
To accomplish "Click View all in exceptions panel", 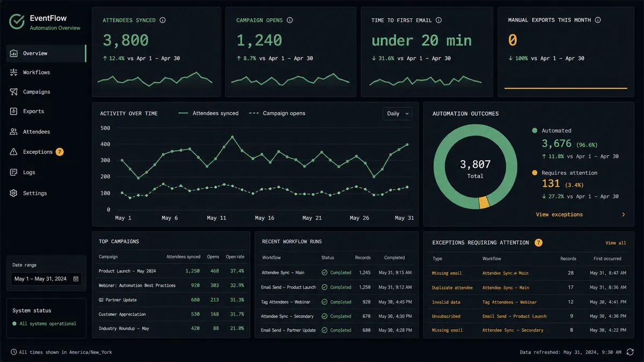I will [x=616, y=243].
